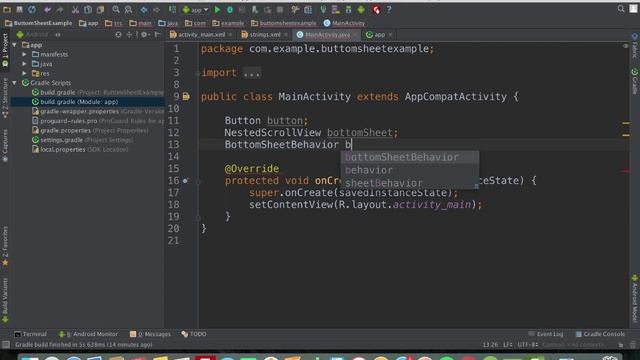
Task: Click the green Run play button
Action: [x=218, y=9]
